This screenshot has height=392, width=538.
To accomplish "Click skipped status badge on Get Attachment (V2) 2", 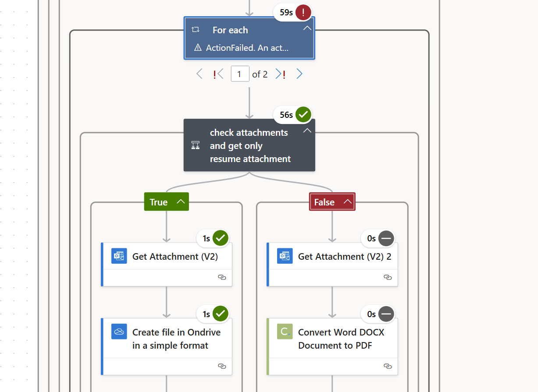I will point(386,238).
